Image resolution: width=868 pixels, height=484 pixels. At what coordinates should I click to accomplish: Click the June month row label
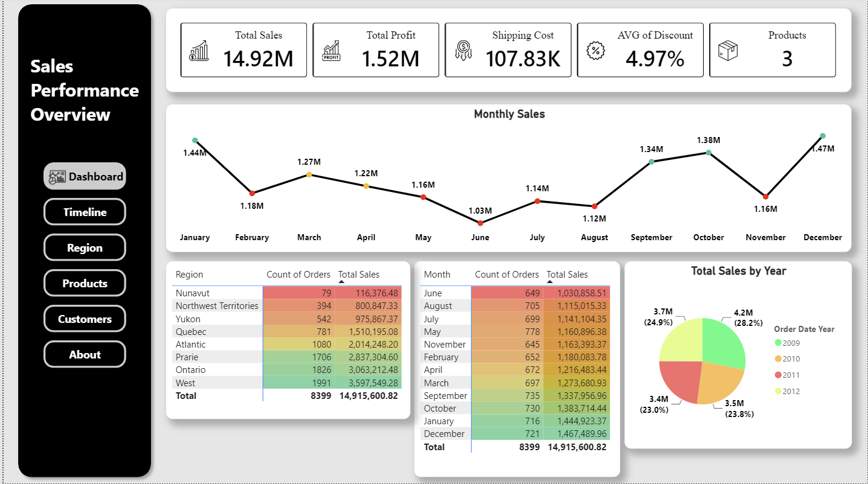(x=433, y=293)
